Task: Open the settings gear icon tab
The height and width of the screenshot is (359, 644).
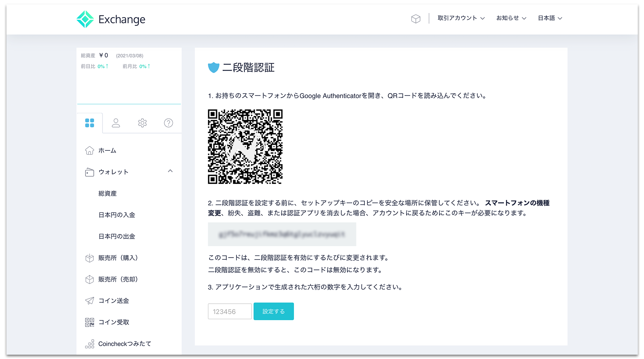Action: pyautogui.click(x=142, y=123)
